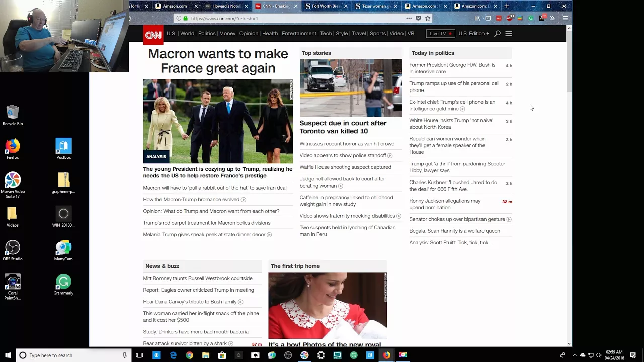Open 'Macron wants to make France great again' headline
Screen dimensions: 644x362
[218, 61]
